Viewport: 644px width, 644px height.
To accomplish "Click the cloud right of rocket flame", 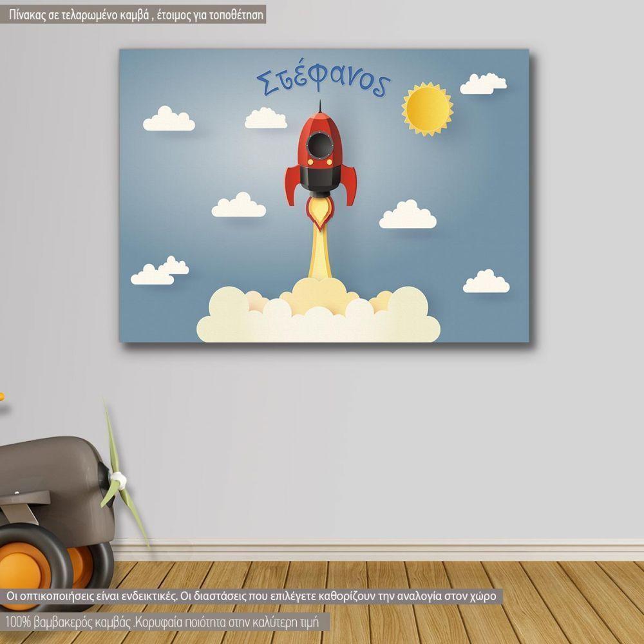I will click(x=408, y=216).
